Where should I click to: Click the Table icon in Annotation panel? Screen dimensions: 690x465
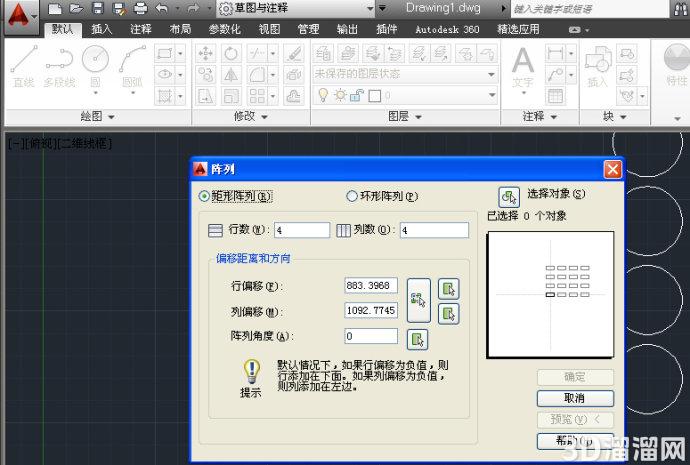tap(555, 96)
